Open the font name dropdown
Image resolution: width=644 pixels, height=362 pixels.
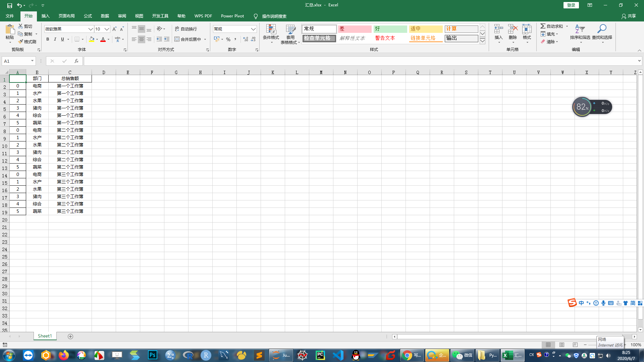pyautogui.click(x=90, y=29)
